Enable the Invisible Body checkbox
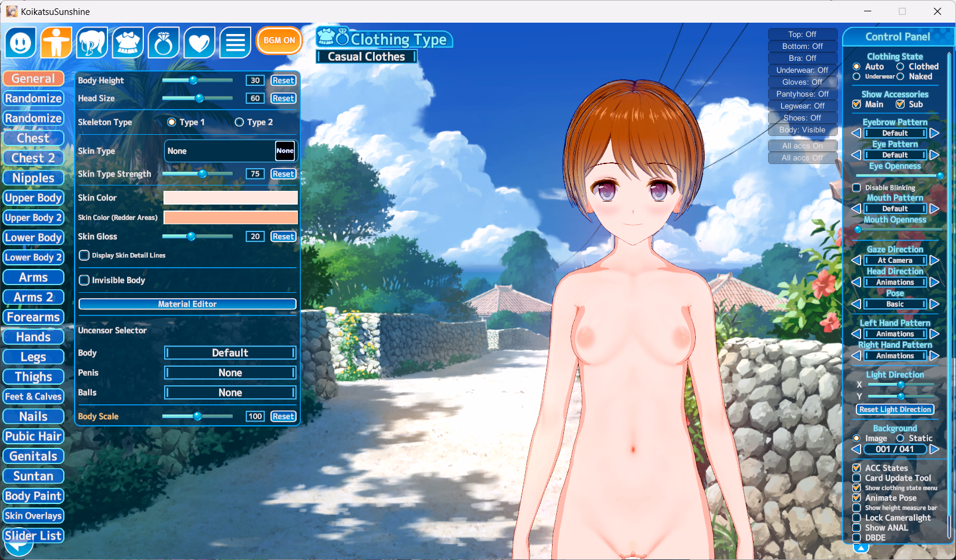 85,280
